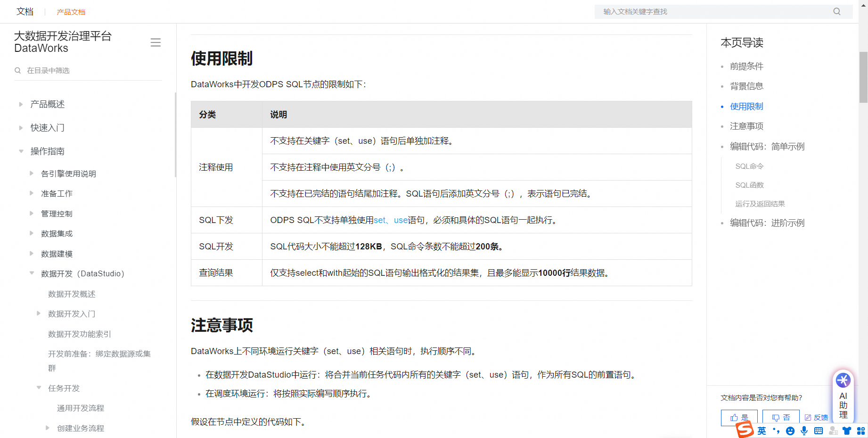The height and width of the screenshot is (438, 868).
Task: Click the 大数据开发治理平台 DataWorks title
Action: (63, 42)
